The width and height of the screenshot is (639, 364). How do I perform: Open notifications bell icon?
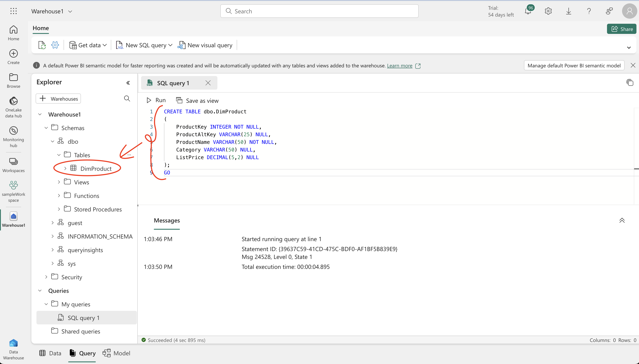point(528,11)
